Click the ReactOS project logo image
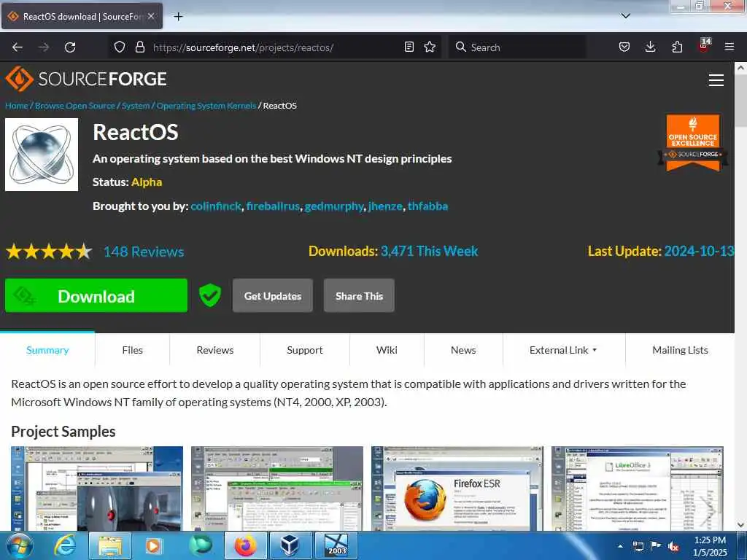Screen dimensions: 747x560 [42, 155]
